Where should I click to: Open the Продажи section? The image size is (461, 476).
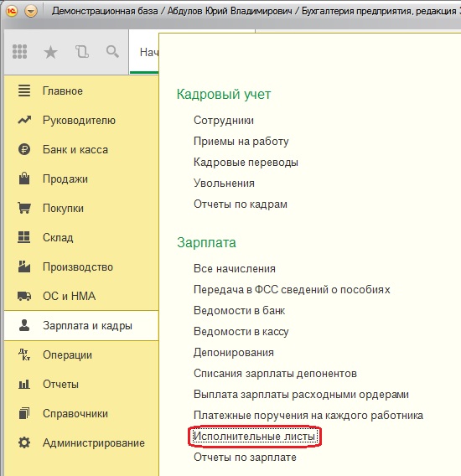(x=65, y=179)
